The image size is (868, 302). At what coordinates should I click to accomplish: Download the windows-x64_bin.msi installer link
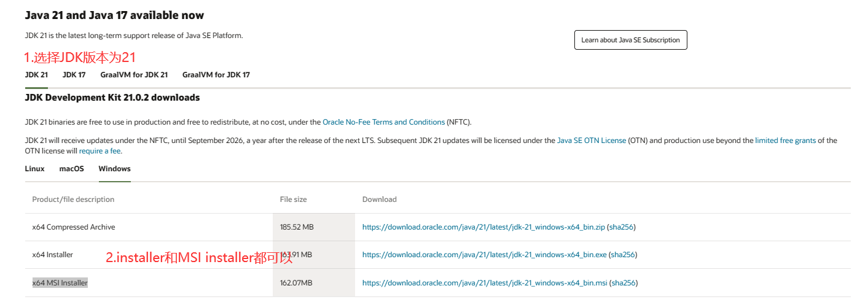[x=485, y=283]
